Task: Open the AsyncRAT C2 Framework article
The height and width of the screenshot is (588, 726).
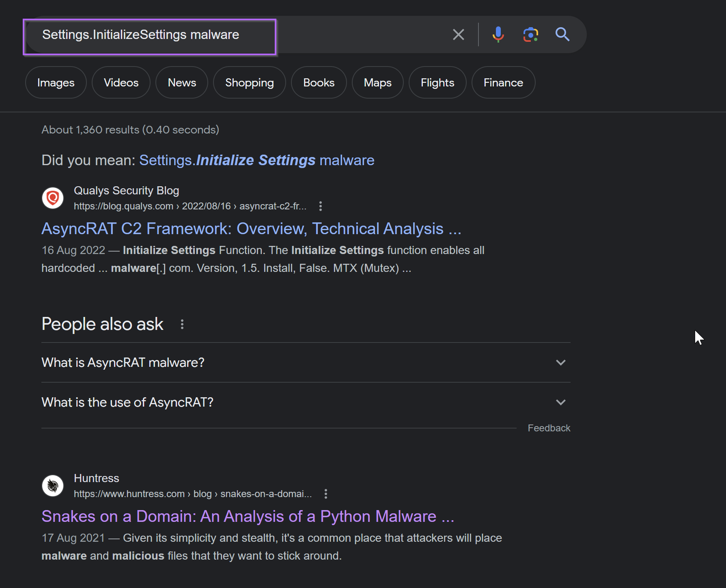Action: (251, 228)
